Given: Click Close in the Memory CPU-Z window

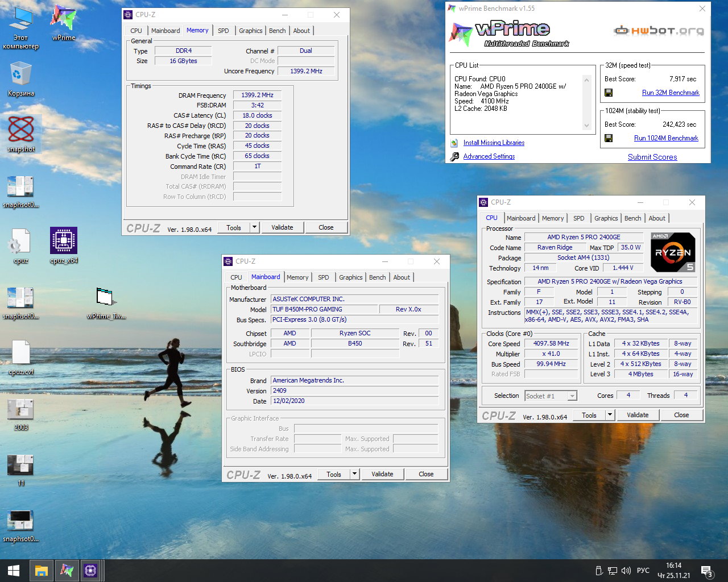Looking at the screenshot, I should click(326, 227).
